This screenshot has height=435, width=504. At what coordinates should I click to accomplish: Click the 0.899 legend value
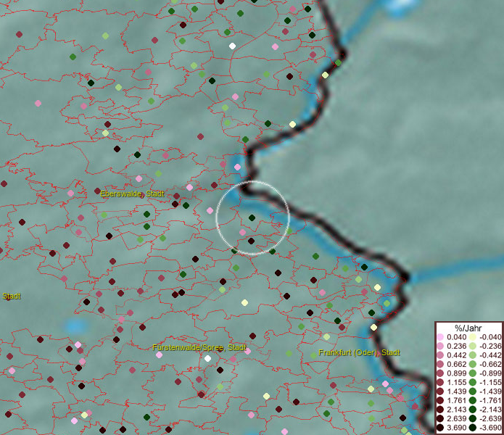point(456,373)
